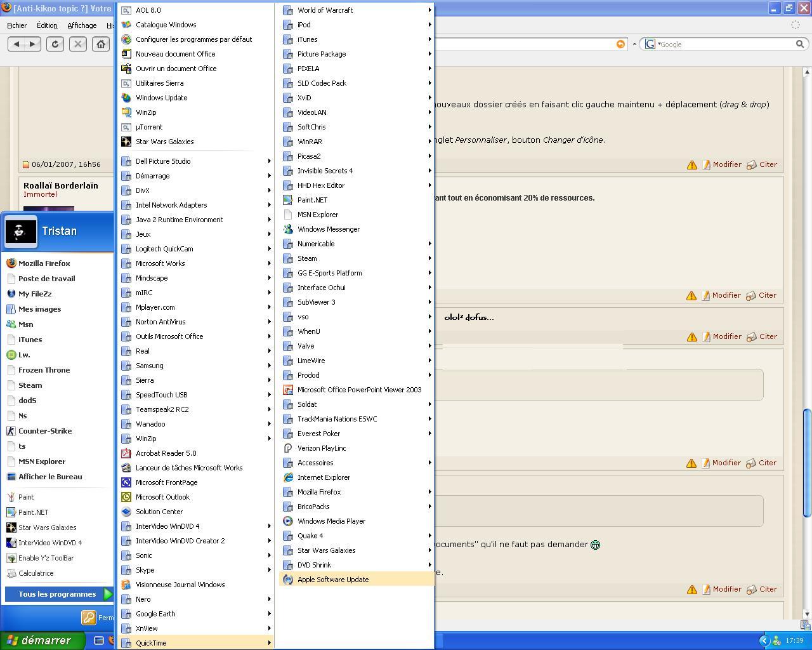Image resolution: width=812 pixels, height=650 pixels.
Task: Select Nouveau document Office entry
Action: point(196,54)
